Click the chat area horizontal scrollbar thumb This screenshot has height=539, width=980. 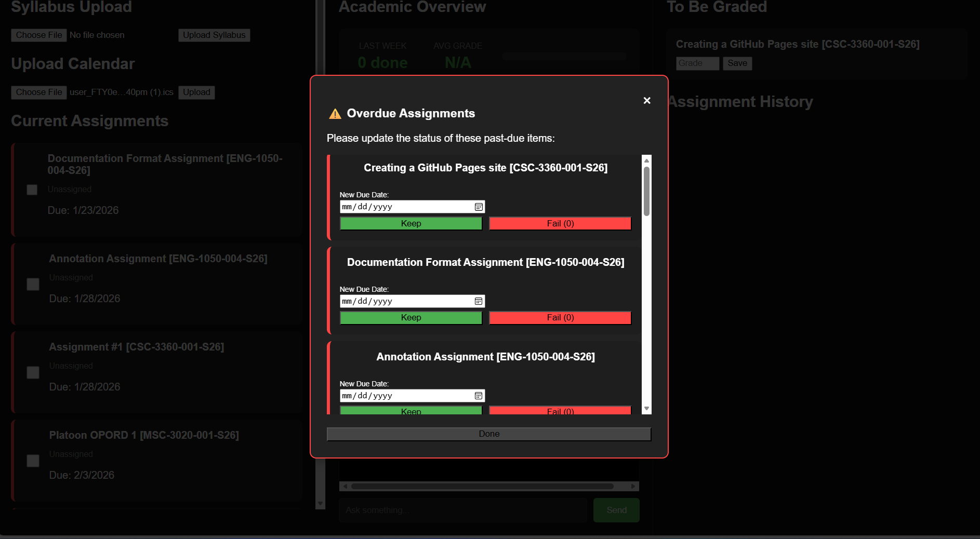click(482, 487)
